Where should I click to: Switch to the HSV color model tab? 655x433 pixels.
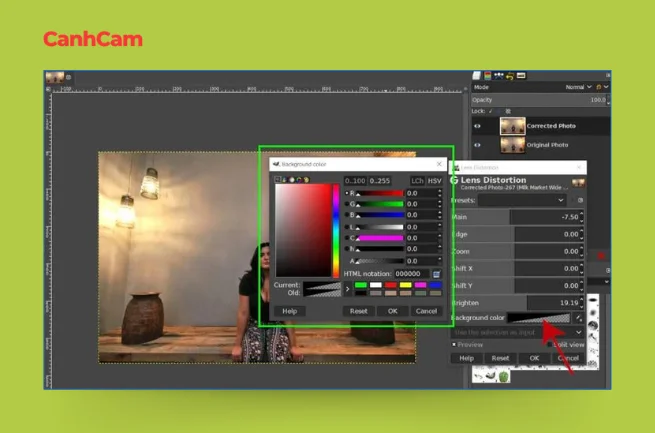(x=434, y=180)
